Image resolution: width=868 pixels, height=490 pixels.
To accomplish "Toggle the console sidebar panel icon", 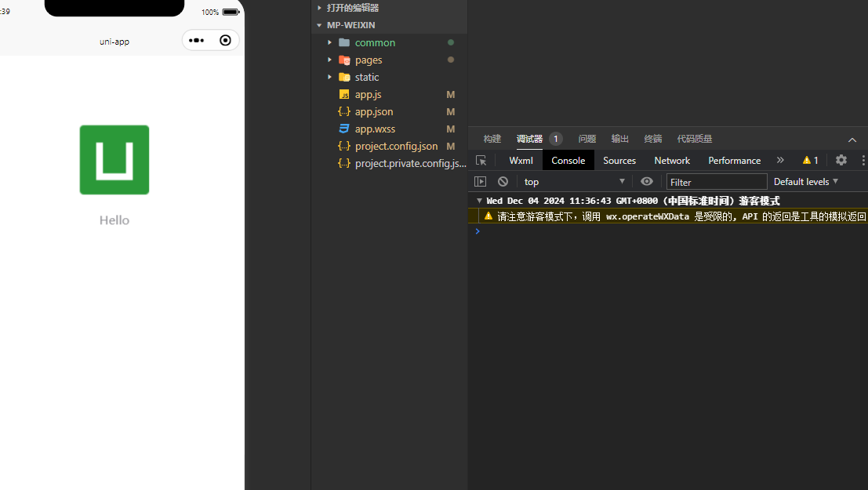I will (481, 181).
